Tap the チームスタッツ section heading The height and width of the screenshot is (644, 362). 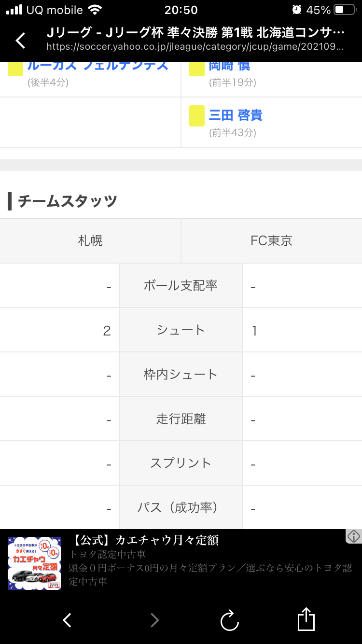(68, 201)
